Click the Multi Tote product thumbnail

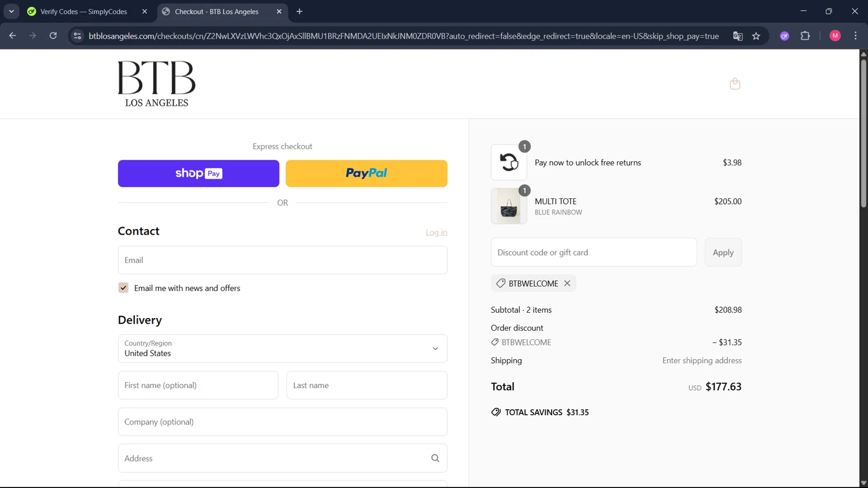(509, 206)
